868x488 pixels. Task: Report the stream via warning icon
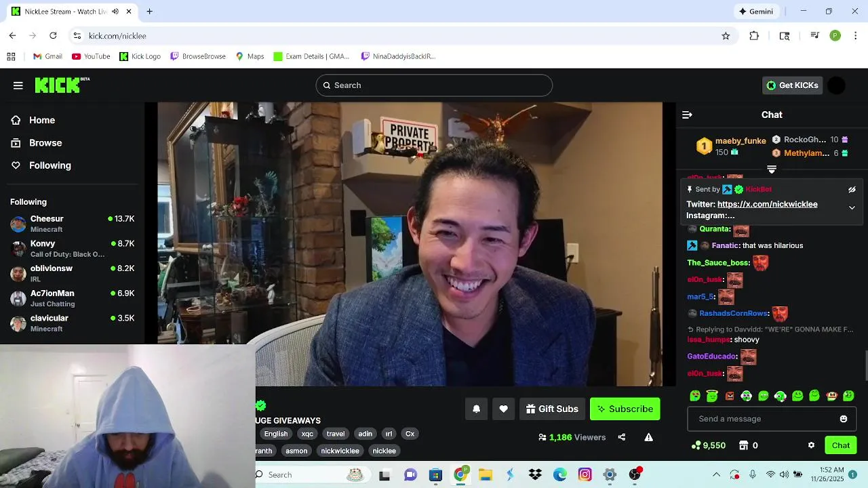(648, 437)
